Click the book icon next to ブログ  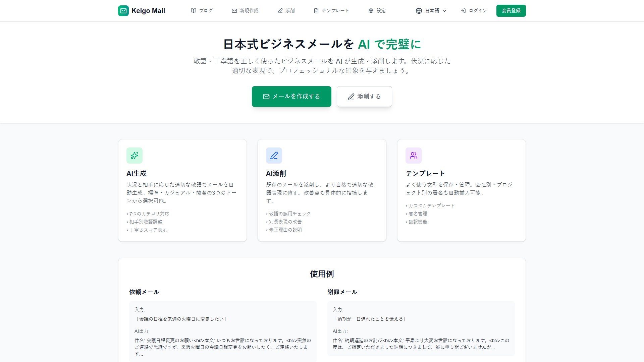pyautogui.click(x=193, y=10)
